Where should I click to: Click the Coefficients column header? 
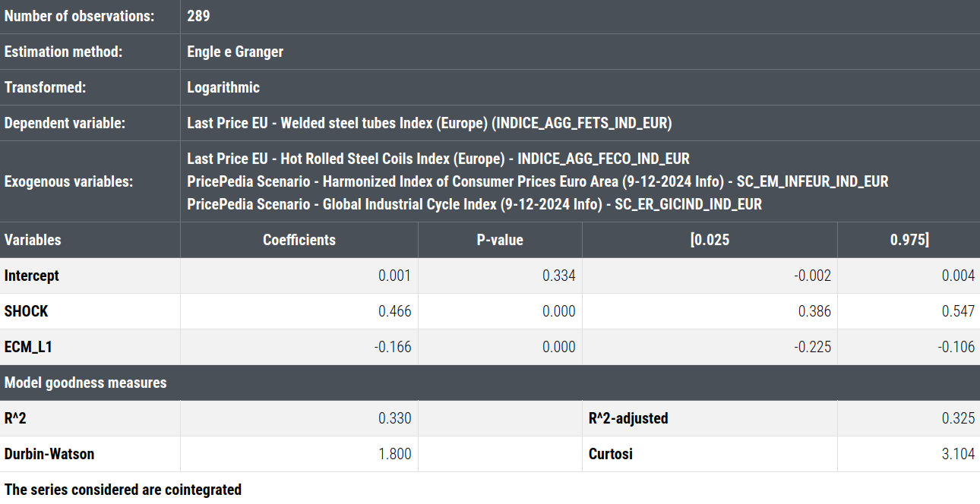(299, 240)
